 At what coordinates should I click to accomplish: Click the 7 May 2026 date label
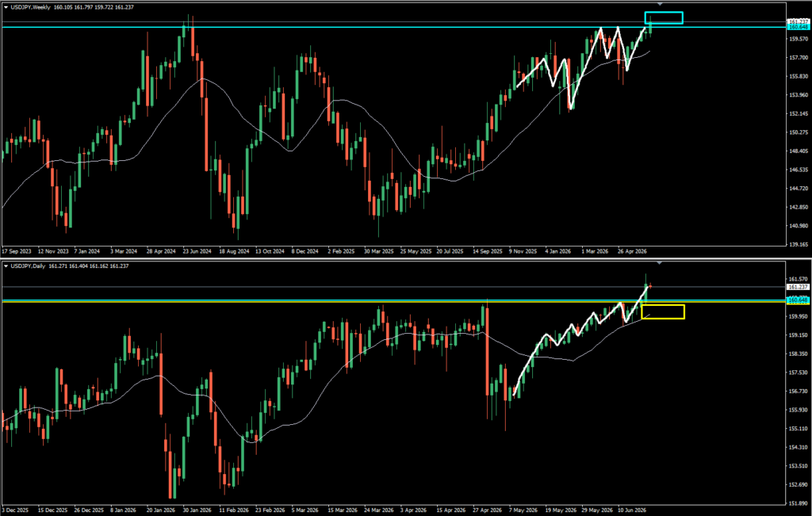point(522,510)
